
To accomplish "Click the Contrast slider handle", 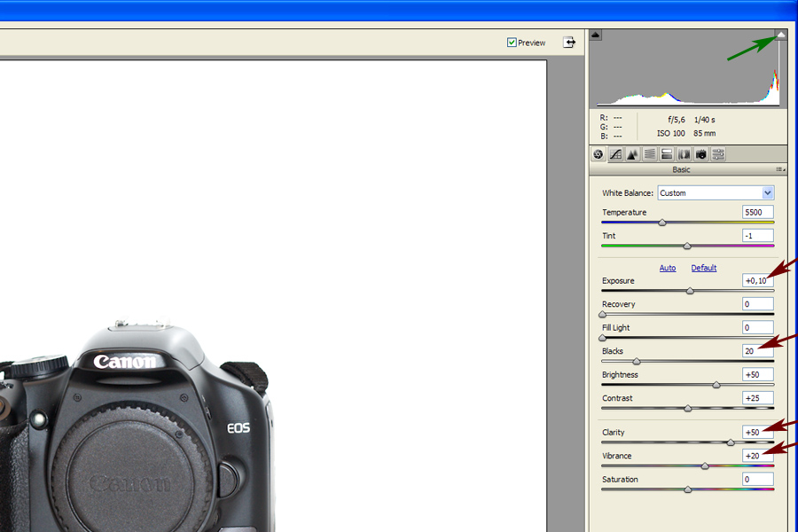I will pos(688,408).
